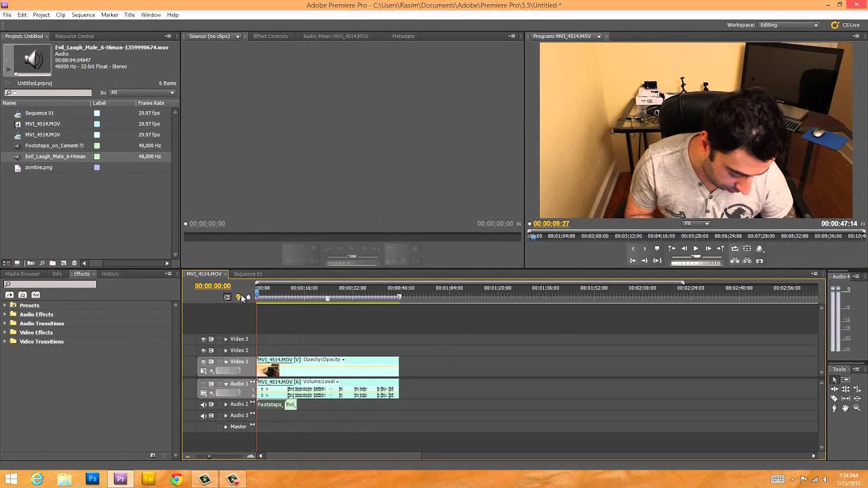The width and height of the screenshot is (868, 488).
Task: Filter 32-bit Color effects in Effects panel
Action: click(22, 295)
